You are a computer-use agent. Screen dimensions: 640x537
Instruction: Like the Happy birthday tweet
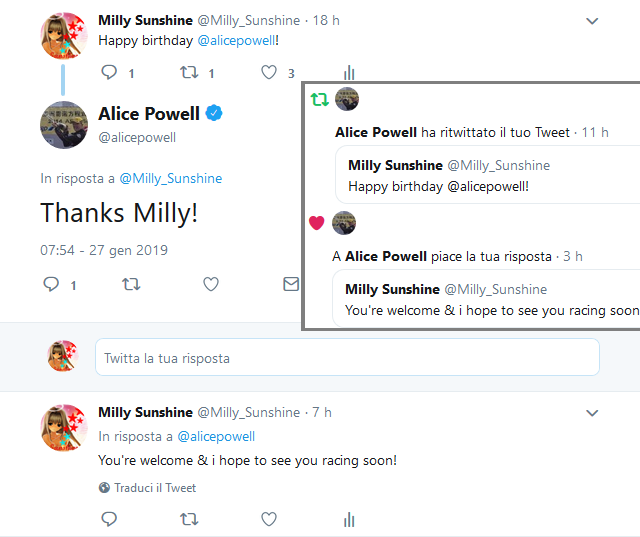tap(269, 72)
